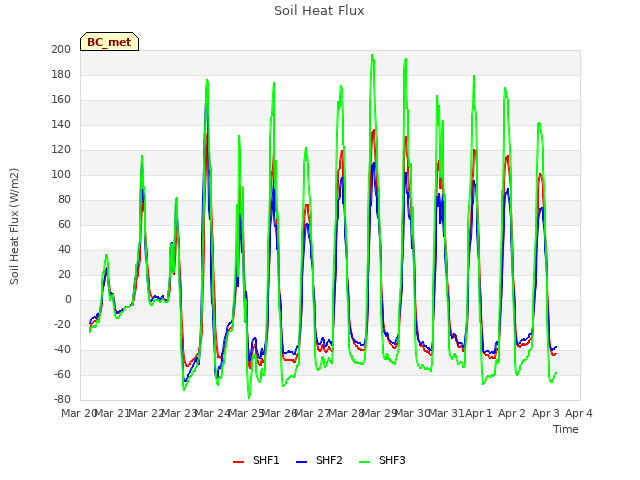Click the green SHF3 legend swatch
This screenshot has width=640, height=480.
click(364, 461)
